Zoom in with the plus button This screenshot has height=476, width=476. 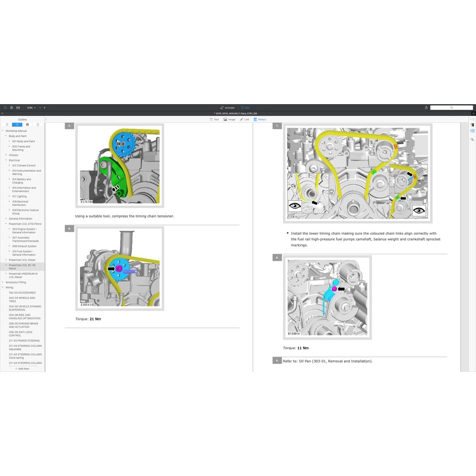(x=45, y=107)
